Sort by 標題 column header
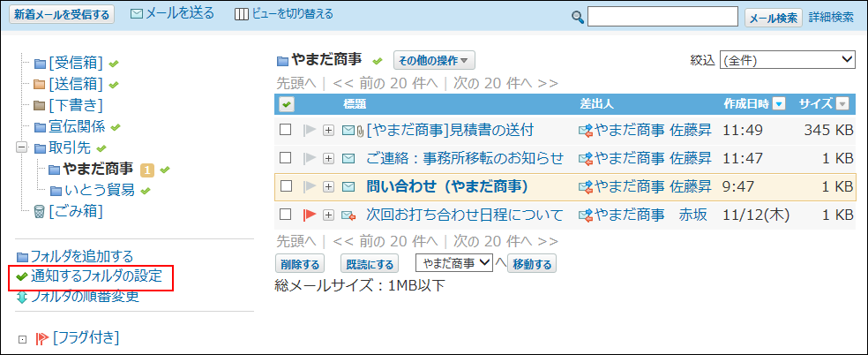 (355, 103)
